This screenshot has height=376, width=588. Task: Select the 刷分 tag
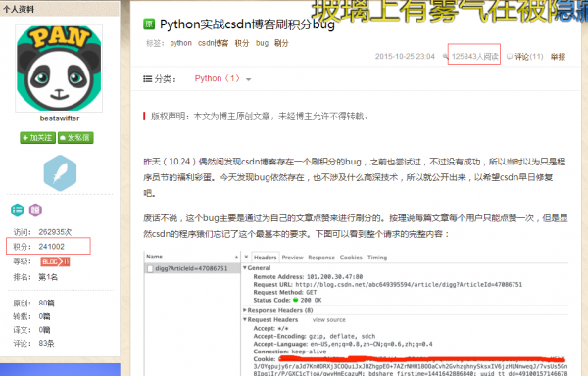(281, 43)
